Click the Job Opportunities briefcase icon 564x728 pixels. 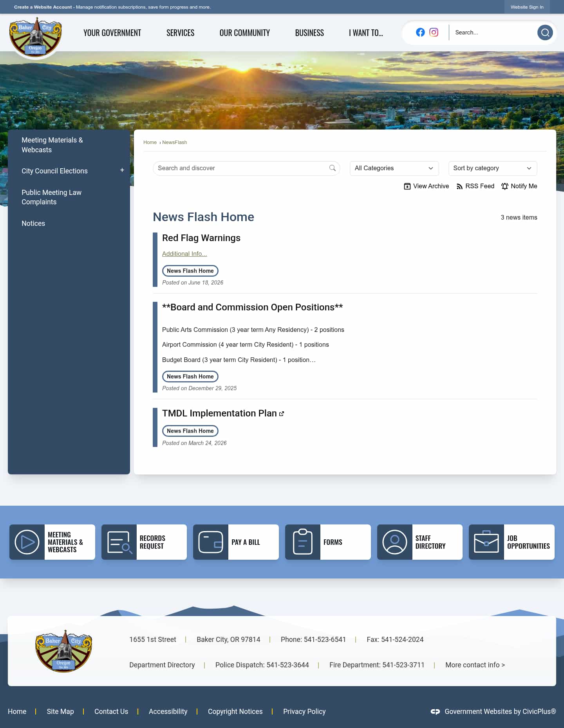click(486, 542)
